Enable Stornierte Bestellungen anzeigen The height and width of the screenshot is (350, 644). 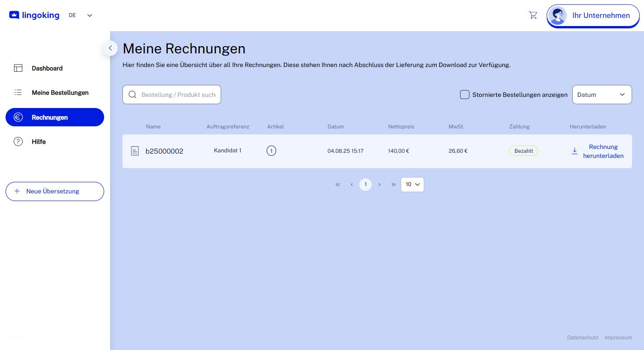(465, 95)
